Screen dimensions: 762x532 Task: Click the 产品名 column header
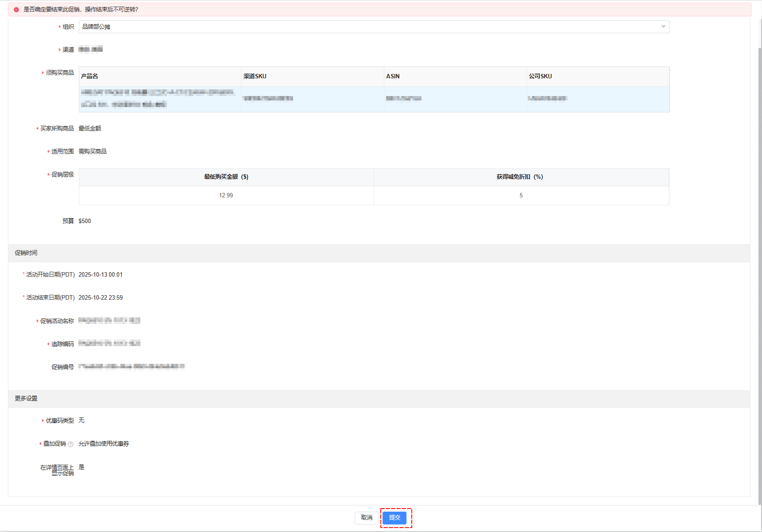pos(89,76)
